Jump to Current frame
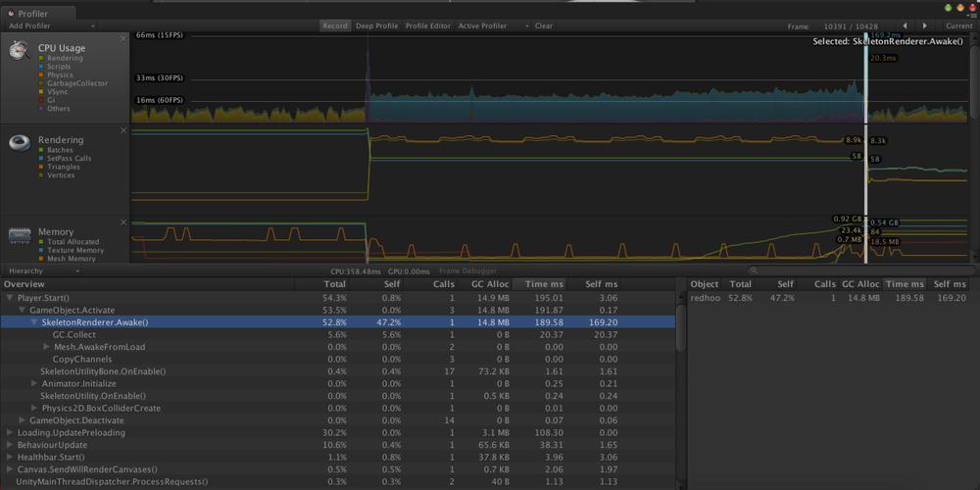Viewport: 980px width, 490px height. click(958, 26)
